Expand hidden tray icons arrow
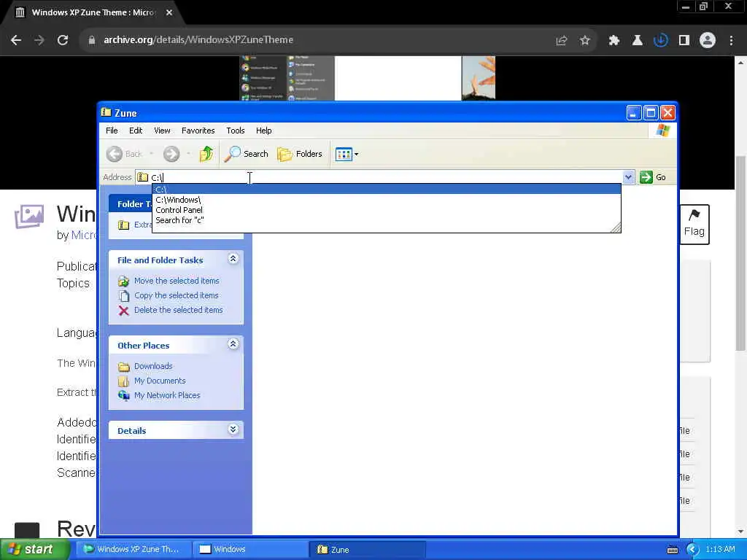 [x=692, y=550]
